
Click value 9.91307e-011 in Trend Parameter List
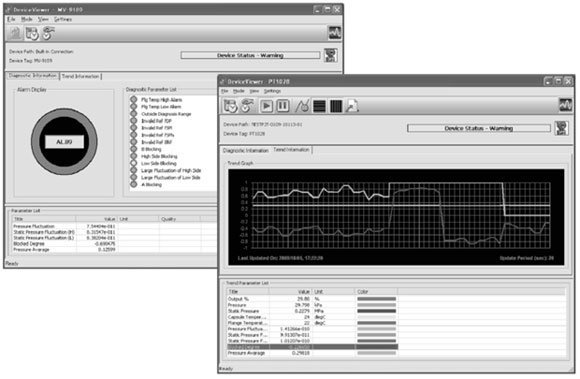click(x=295, y=335)
